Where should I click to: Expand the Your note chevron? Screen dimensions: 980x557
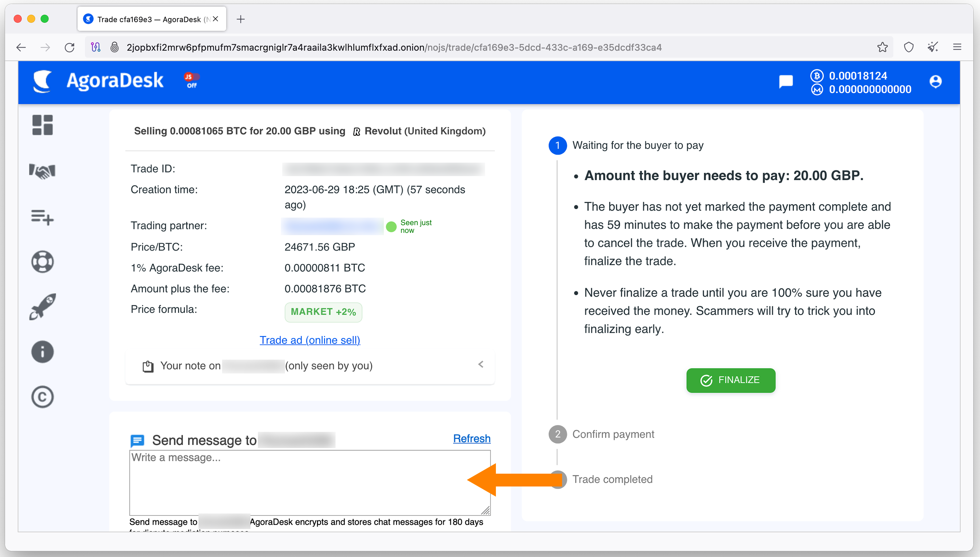[x=481, y=365]
